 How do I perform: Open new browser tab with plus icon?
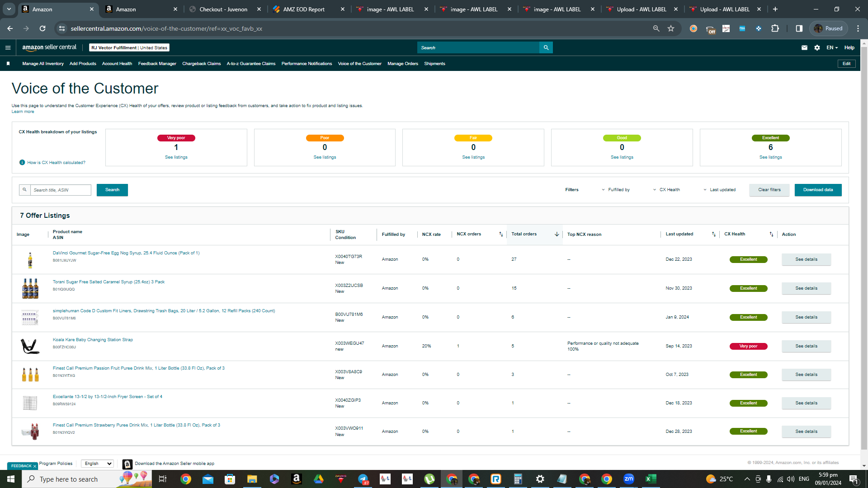(x=775, y=9)
